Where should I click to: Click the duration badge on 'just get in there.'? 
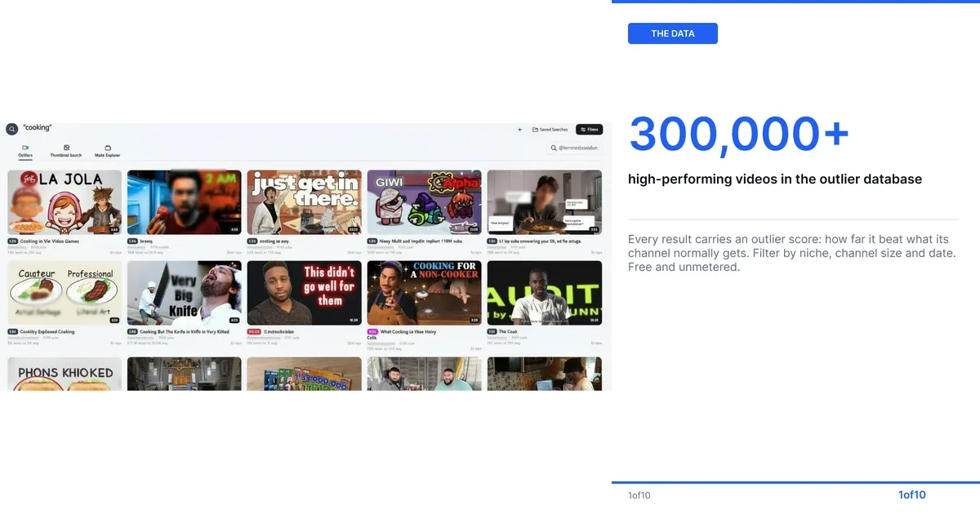click(353, 230)
